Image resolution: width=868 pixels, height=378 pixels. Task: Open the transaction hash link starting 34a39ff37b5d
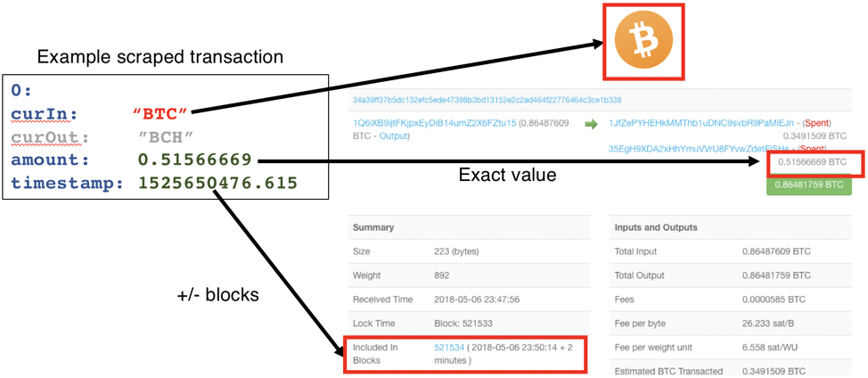point(487,100)
